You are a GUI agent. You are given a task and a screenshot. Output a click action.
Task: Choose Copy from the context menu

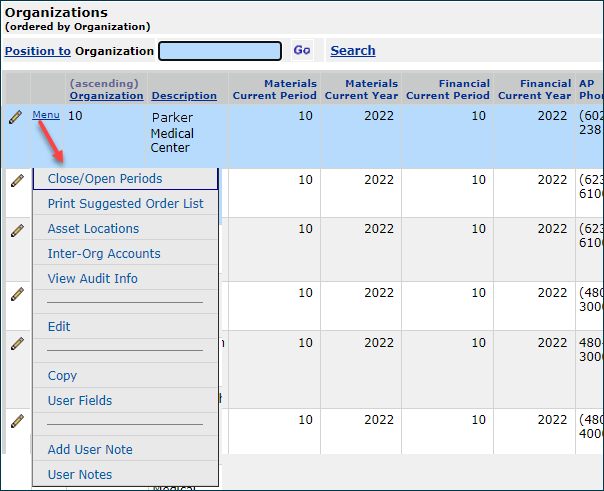point(62,376)
